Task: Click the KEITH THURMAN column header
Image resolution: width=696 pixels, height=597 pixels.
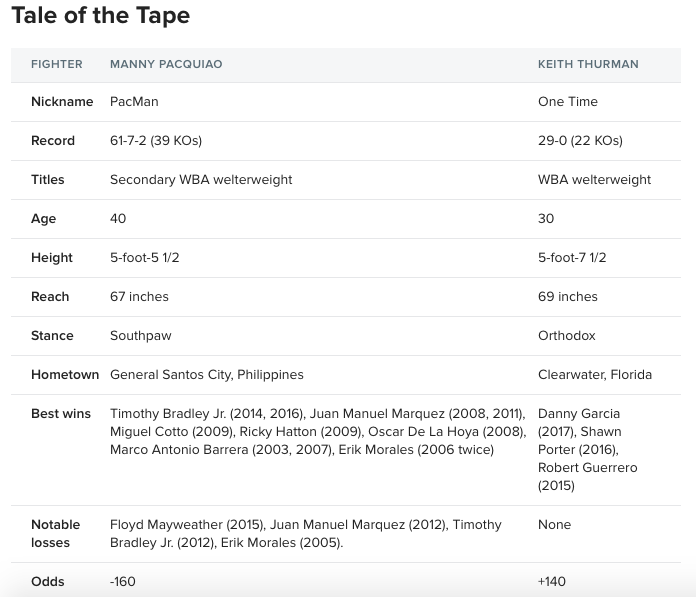Action: [588, 64]
